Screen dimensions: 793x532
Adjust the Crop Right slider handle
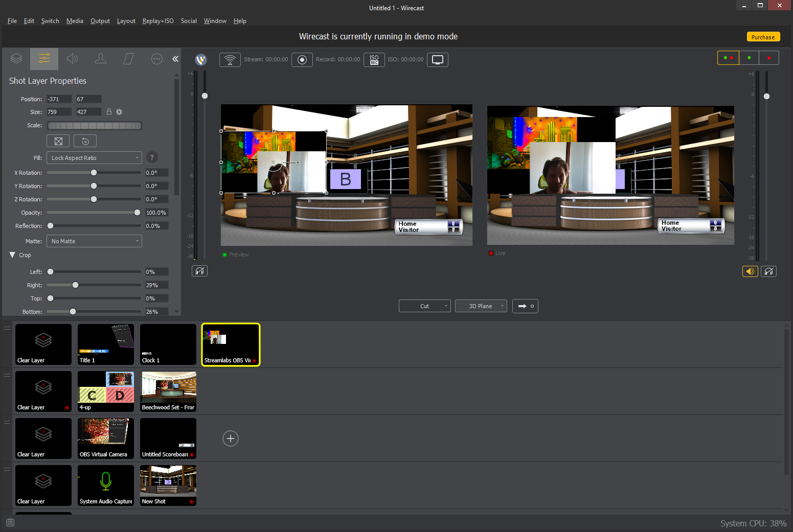coord(75,285)
